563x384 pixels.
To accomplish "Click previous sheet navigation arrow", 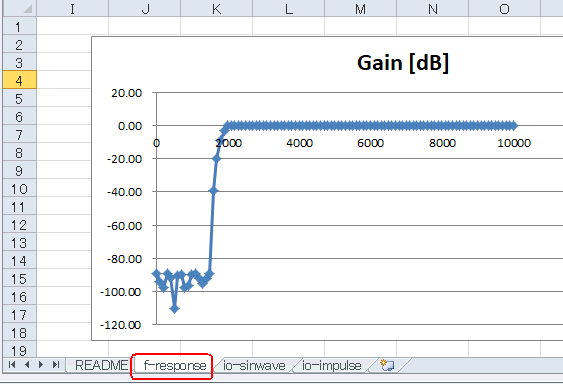I will (x=27, y=365).
